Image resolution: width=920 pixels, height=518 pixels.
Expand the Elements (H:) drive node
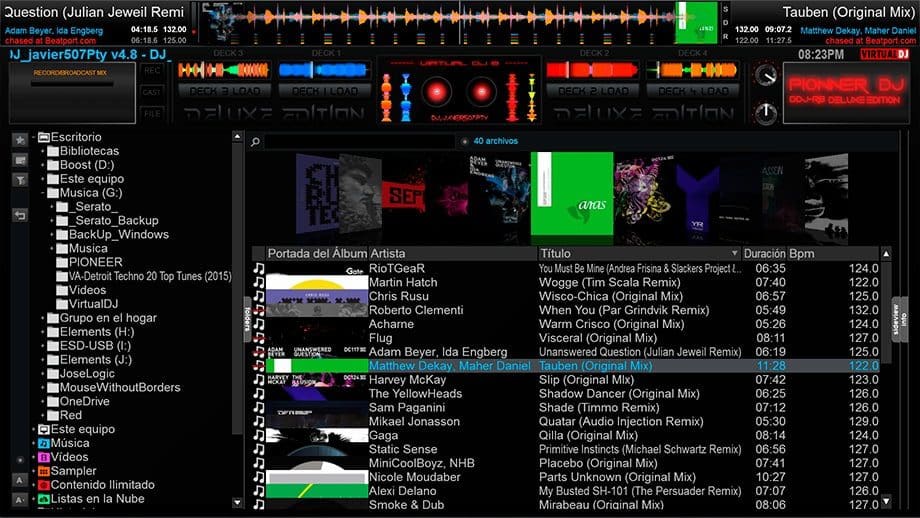click(42, 332)
